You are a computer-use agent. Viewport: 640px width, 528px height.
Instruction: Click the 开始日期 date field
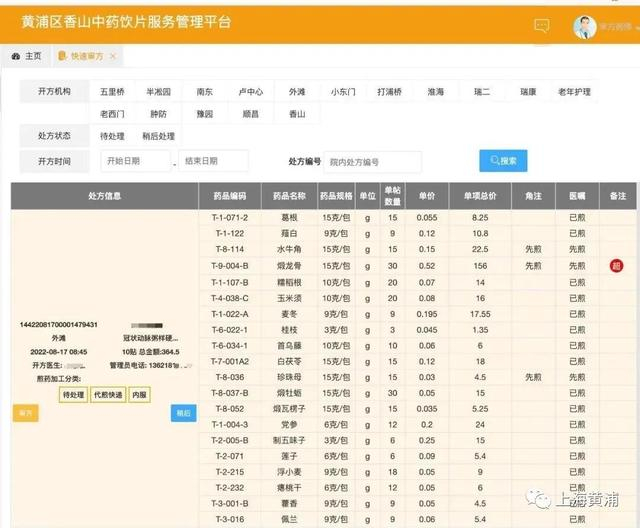[136, 161]
